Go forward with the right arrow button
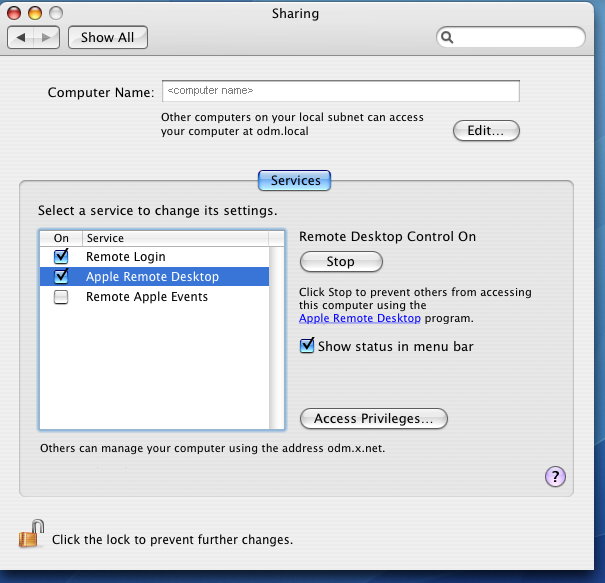The image size is (605, 583). (47, 37)
